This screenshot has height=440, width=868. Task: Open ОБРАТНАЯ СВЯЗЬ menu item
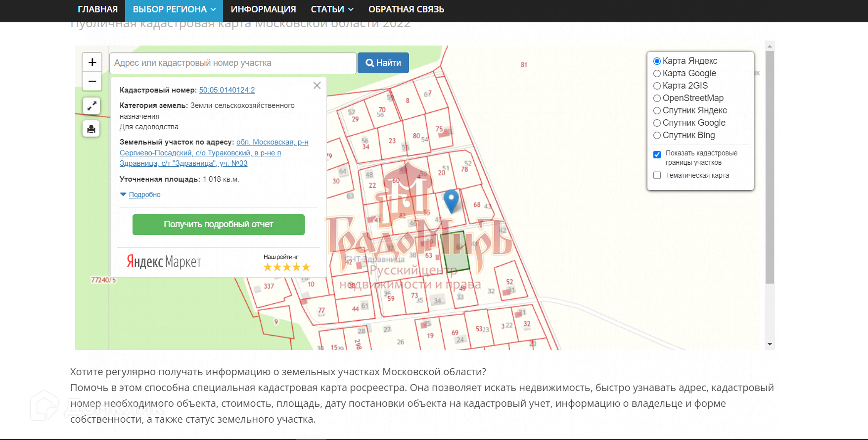406,9
